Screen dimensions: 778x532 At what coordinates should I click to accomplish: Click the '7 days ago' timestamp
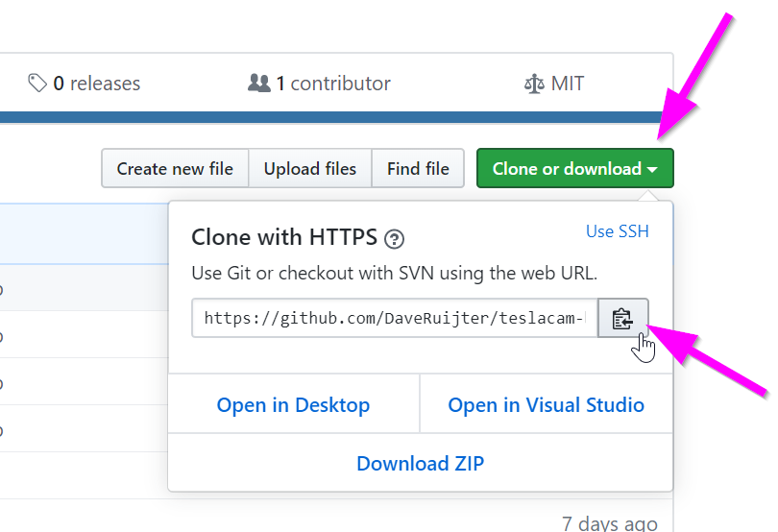click(610, 522)
